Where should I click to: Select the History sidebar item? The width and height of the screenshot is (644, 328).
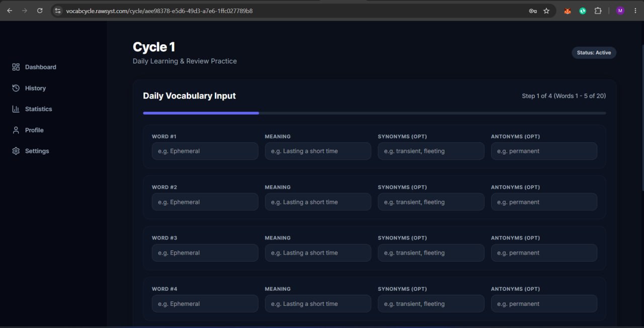pos(29,88)
